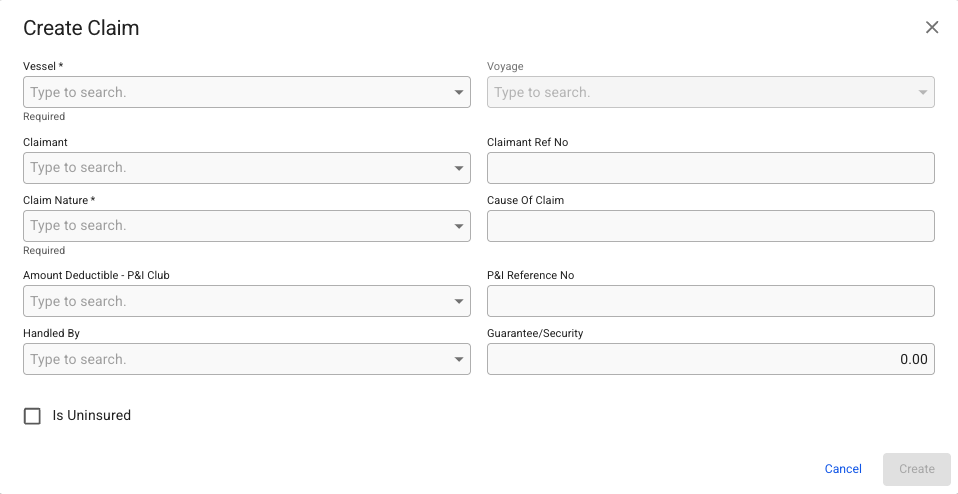Click the Cancel link
The width and height of the screenshot is (958, 494).
pyautogui.click(x=843, y=469)
